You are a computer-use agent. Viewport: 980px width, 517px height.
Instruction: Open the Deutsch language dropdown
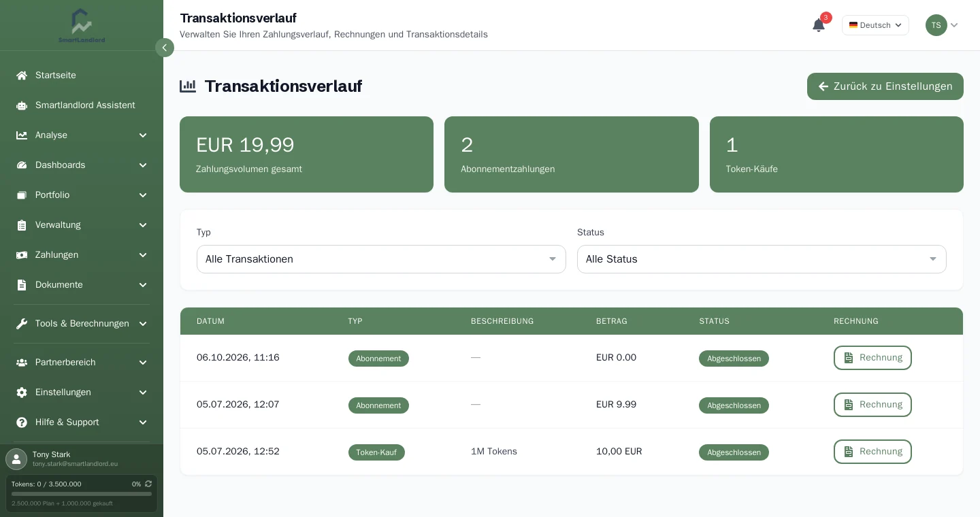(x=875, y=25)
